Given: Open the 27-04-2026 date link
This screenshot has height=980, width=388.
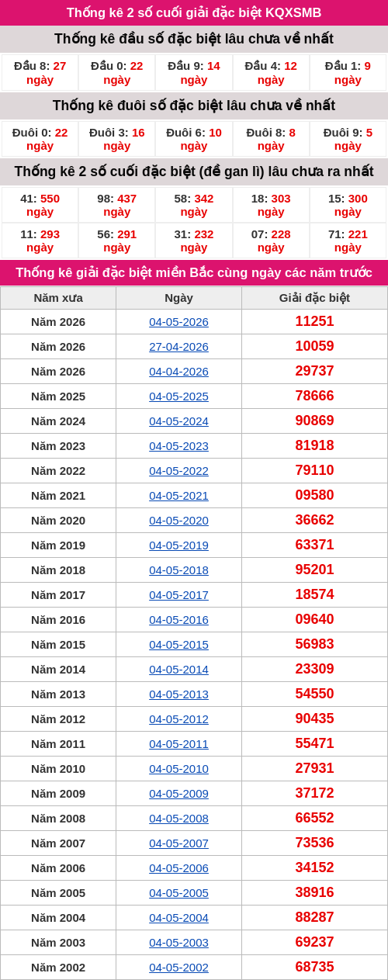Looking at the screenshot, I should (178, 347).
